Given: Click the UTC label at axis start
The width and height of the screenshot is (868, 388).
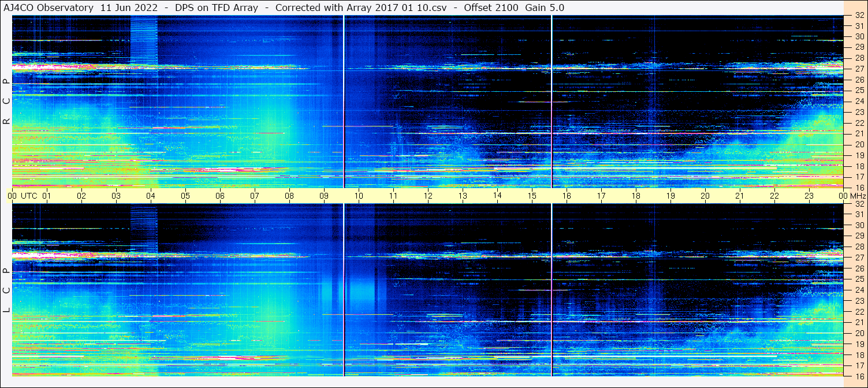Looking at the screenshot, I should coord(29,196).
